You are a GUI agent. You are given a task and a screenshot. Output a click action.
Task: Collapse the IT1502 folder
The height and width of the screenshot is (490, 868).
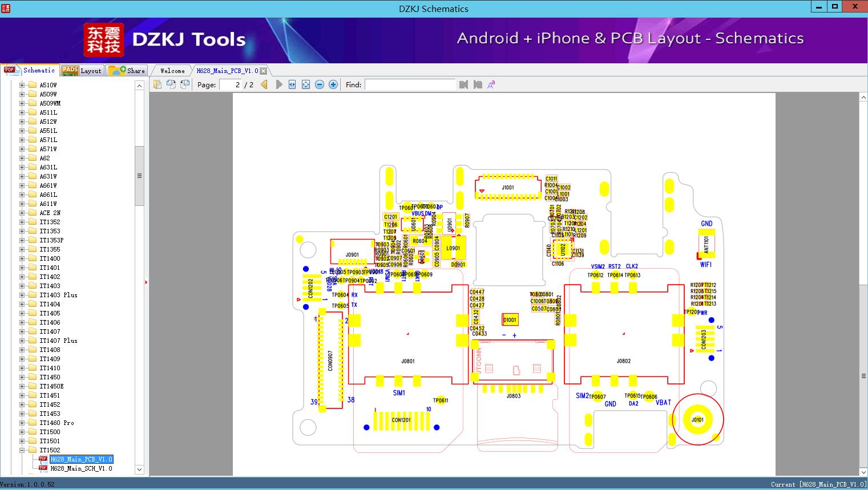[x=22, y=450]
